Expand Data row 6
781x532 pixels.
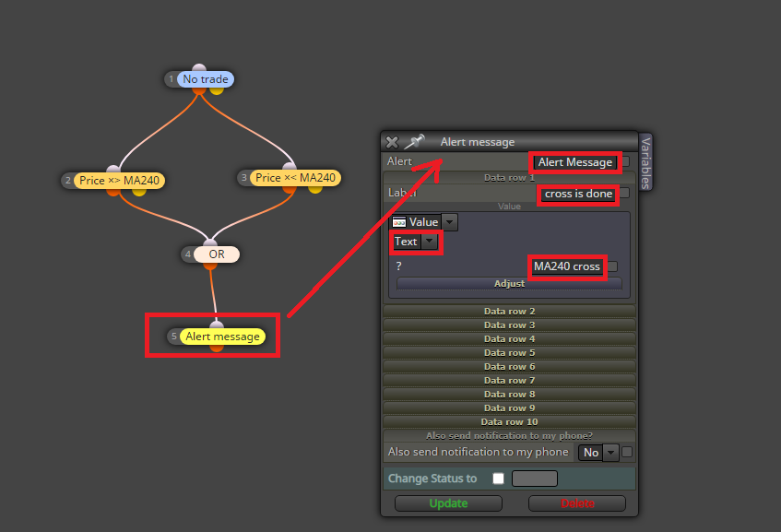509,367
